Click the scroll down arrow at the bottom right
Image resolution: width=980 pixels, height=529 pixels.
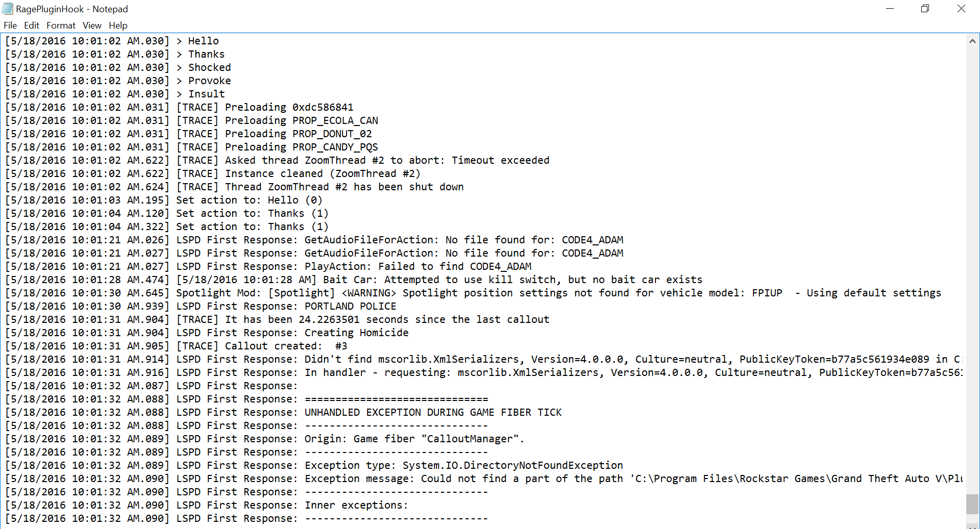click(972, 525)
